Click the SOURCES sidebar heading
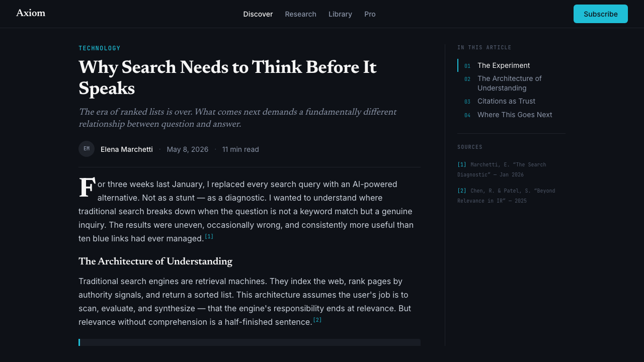Screen dimensions: 644x362 tap(470, 147)
